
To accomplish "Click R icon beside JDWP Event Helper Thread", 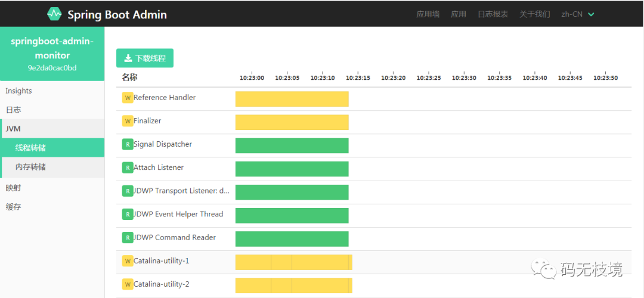I will coord(128,214).
